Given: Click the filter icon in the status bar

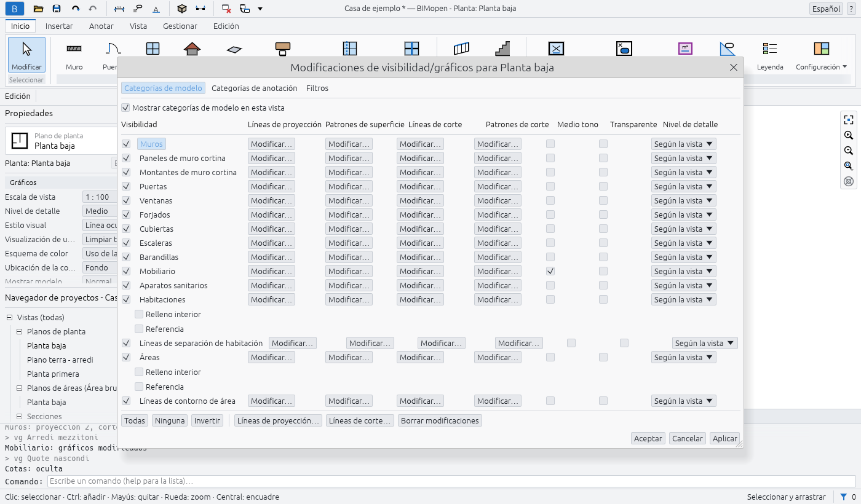Looking at the screenshot, I should click(844, 497).
